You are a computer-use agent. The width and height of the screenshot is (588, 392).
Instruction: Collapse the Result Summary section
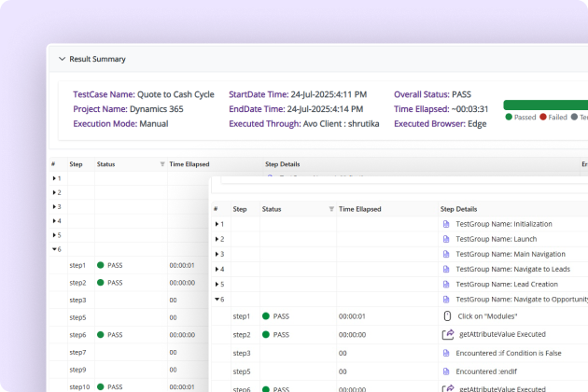pyautogui.click(x=62, y=59)
